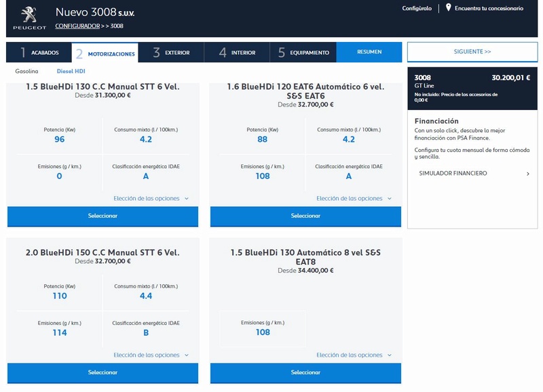Open Encuentra tu concesionario link
Image resolution: width=543 pixels, height=392 pixels.
[x=489, y=8]
